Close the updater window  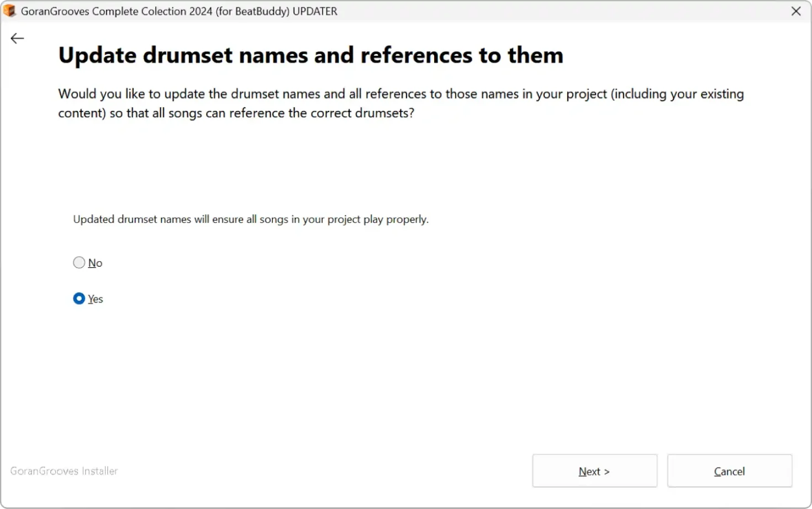point(796,11)
